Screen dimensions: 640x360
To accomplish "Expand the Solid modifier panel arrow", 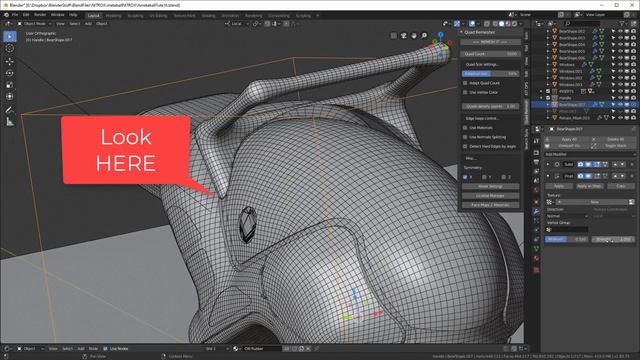I will point(548,164).
